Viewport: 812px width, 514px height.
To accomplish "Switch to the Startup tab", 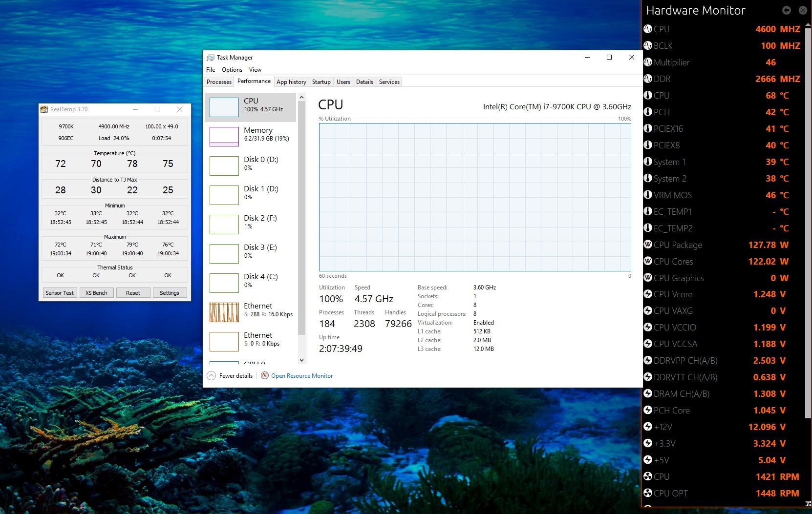I will click(321, 82).
